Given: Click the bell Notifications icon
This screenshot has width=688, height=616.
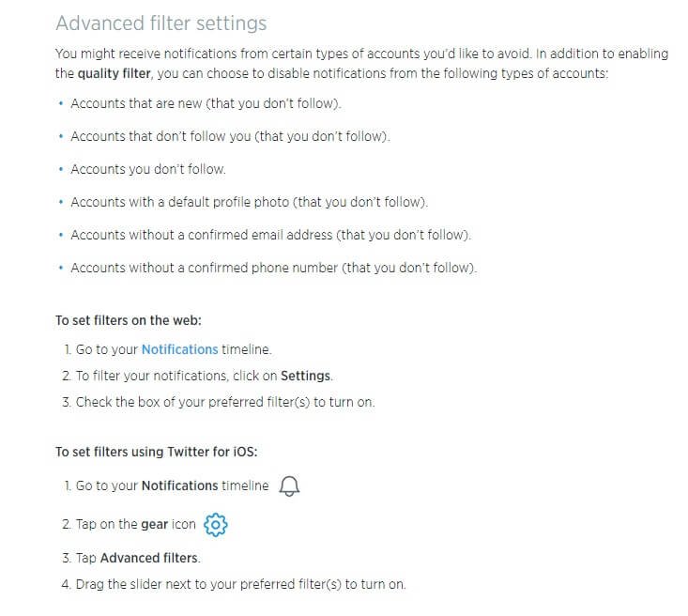Looking at the screenshot, I should coord(290,485).
